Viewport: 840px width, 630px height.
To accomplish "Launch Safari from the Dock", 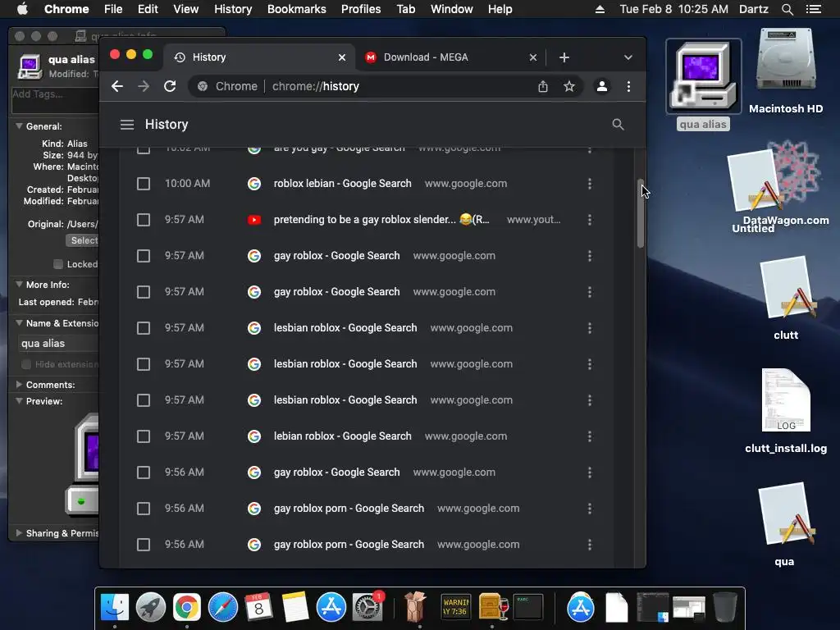I will point(223,607).
